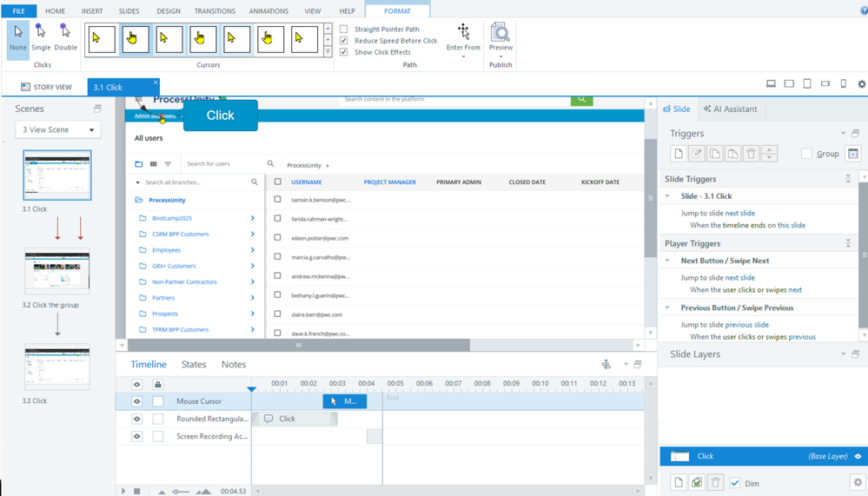This screenshot has width=868, height=496.
Task: Lock the Mouse Cursor layer
Action: click(x=158, y=401)
